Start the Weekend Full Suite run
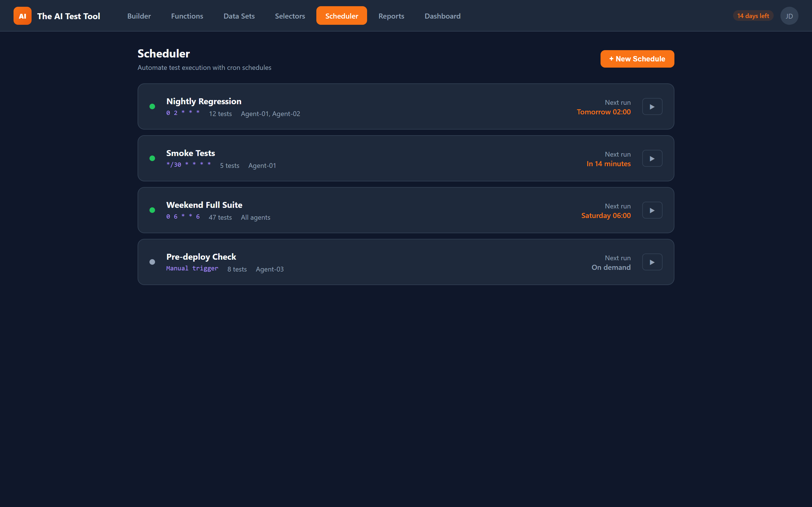Image resolution: width=812 pixels, height=507 pixels. click(652, 210)
